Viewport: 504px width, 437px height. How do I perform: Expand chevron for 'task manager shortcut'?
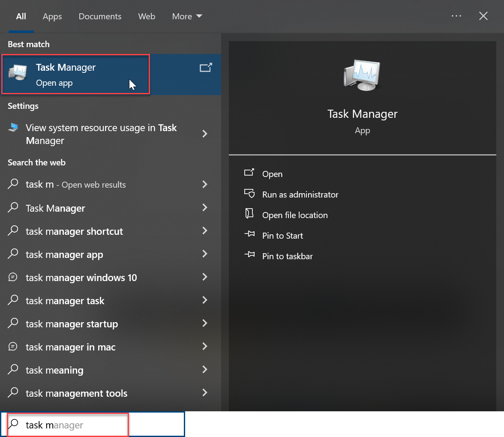click(205, 230)
